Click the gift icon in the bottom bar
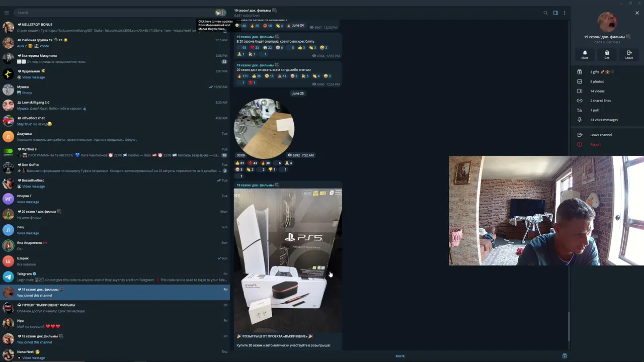 [565, 356]
